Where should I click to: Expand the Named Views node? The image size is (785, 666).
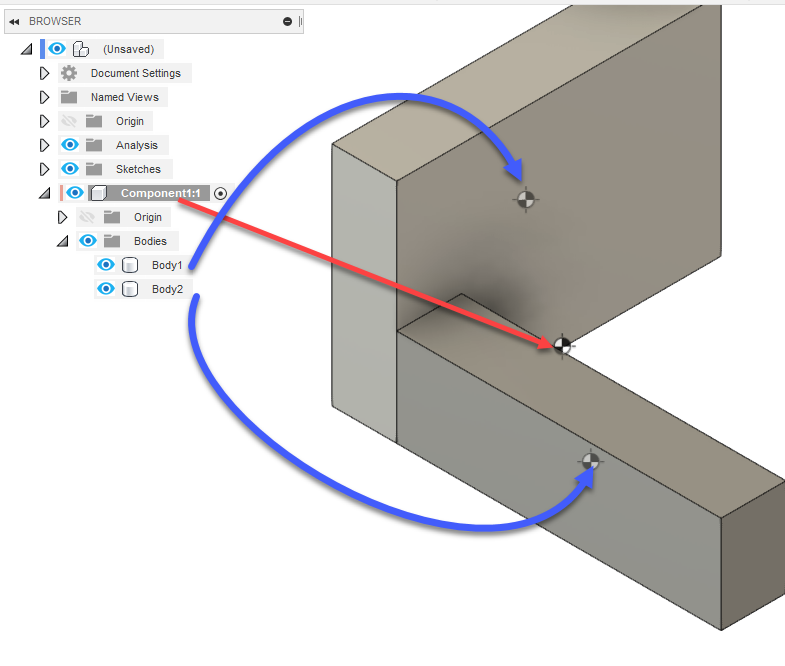45,97
